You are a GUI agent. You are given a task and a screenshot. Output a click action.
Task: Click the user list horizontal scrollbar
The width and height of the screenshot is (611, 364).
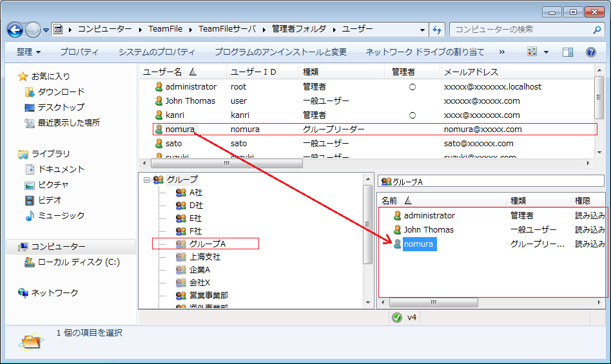click(x=226, y=164)
